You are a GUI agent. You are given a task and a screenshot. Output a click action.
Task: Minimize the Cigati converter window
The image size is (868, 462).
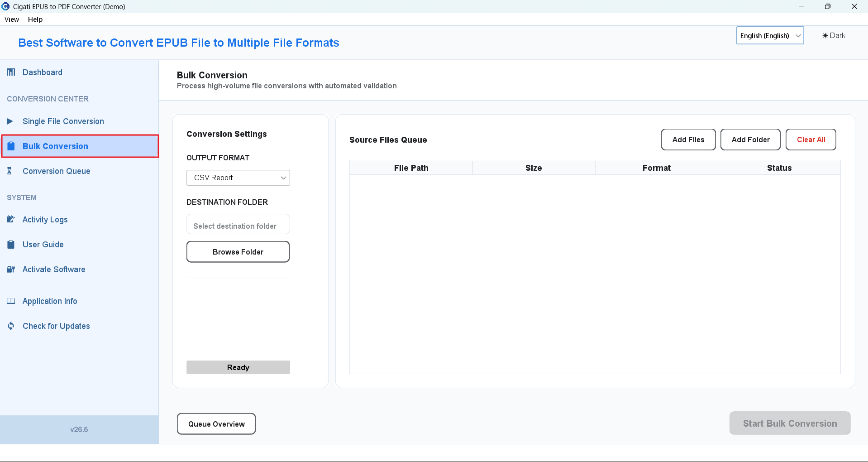pyautogui.click(x=801, y=6)
